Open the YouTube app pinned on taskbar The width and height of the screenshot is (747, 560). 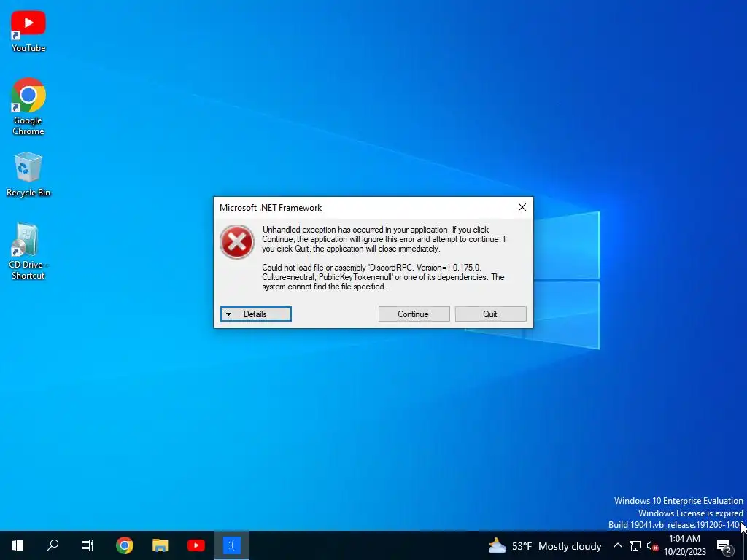click(x=196, y=545)
